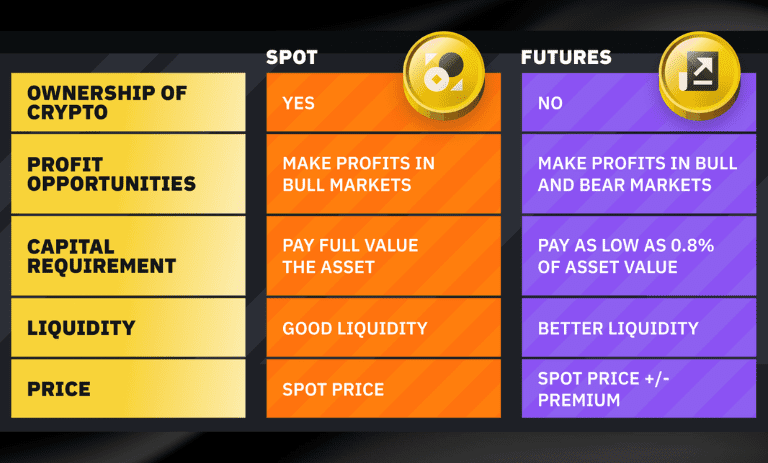Click Make Profits in Bull and Bear Markets
The height and width of the screenshot is (463, 768).
coord(639,174)
